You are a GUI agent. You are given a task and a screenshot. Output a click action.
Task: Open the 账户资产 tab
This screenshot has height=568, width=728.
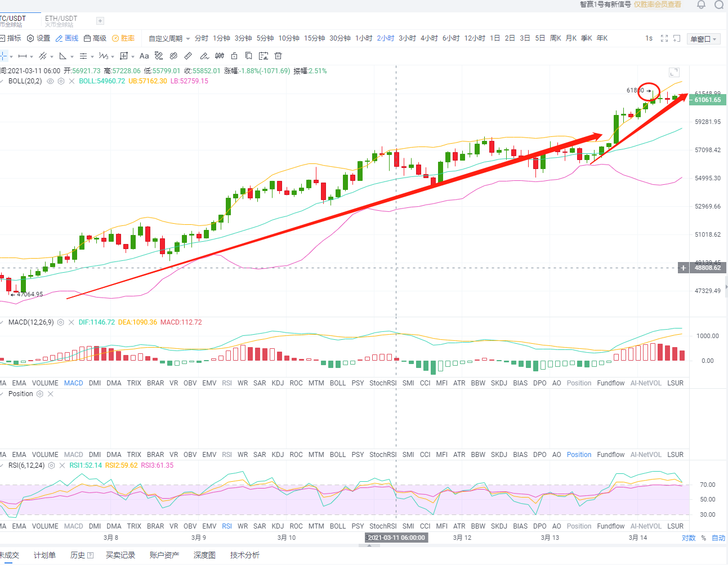[x=164, y=556]
